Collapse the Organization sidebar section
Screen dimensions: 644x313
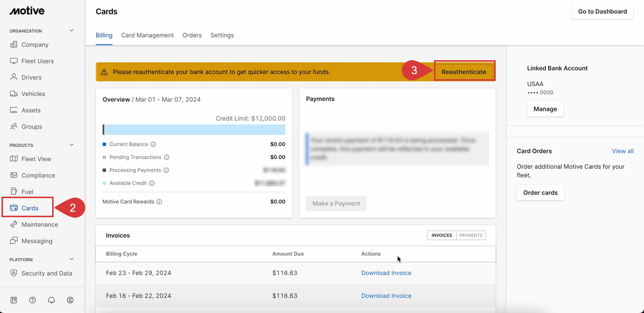[x=71, y=31]
